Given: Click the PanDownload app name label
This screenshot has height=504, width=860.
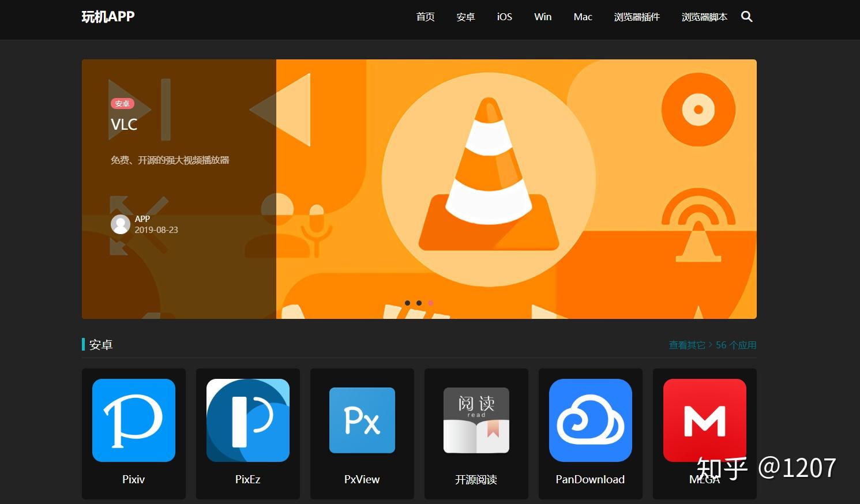Looking at the screenshot, I should [590, 479].
